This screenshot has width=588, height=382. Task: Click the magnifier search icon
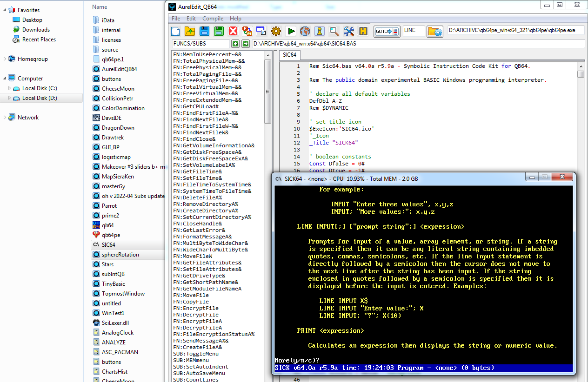click(x=334, y=31)
